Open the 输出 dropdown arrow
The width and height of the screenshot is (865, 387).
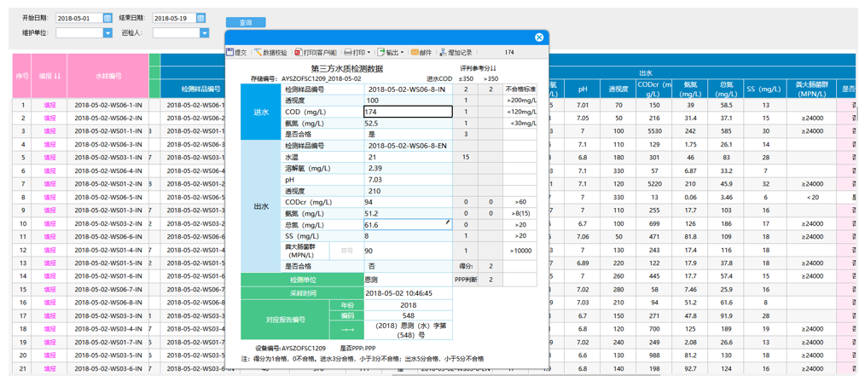[x=402, y=53]
